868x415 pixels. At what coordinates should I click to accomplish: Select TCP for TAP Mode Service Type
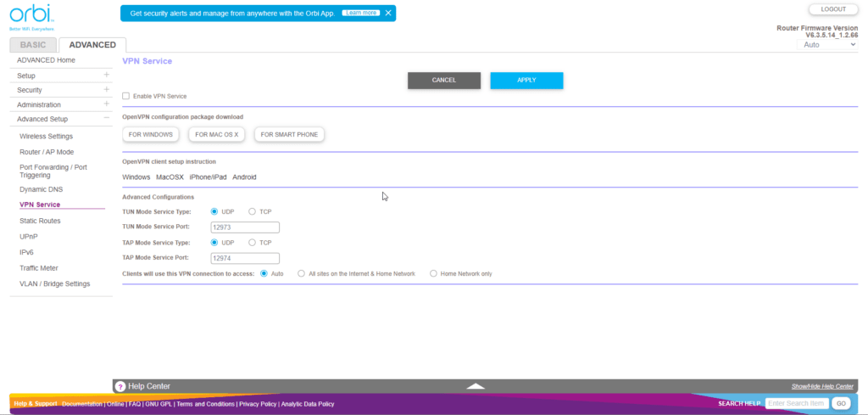coord(252,243)
